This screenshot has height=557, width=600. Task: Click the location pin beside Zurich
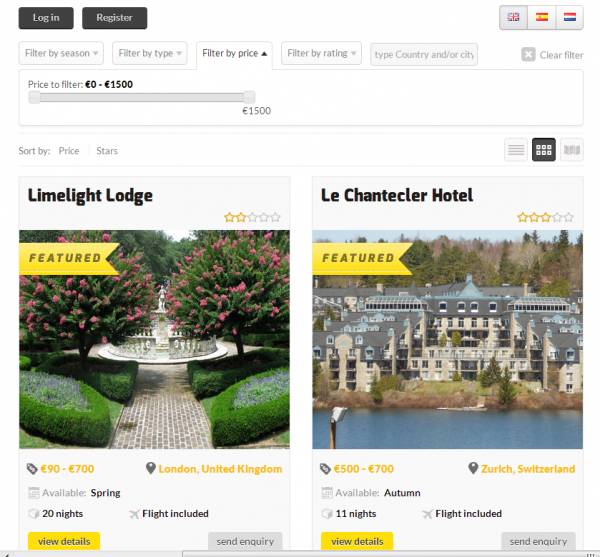pyautogui.click(x=473, y=468)
